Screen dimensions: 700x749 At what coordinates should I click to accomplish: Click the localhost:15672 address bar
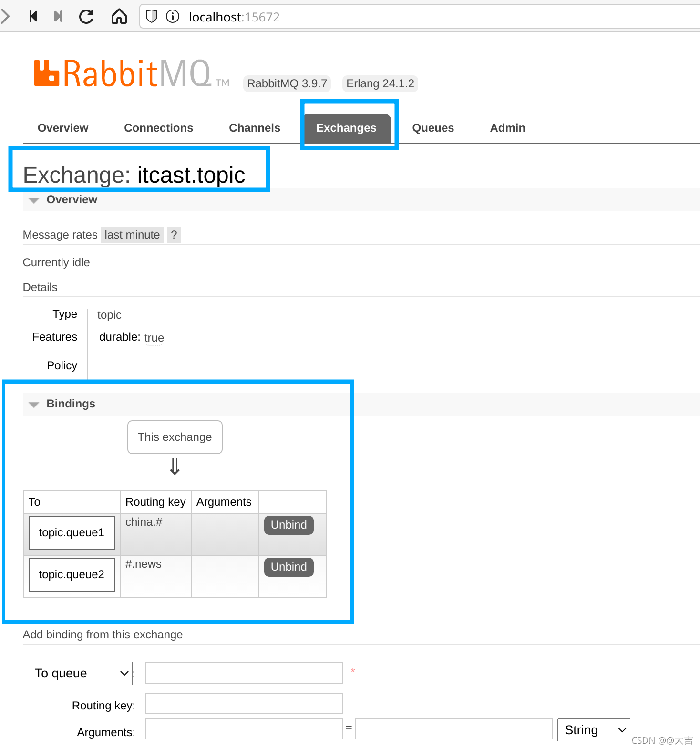[x=420, y=17]
